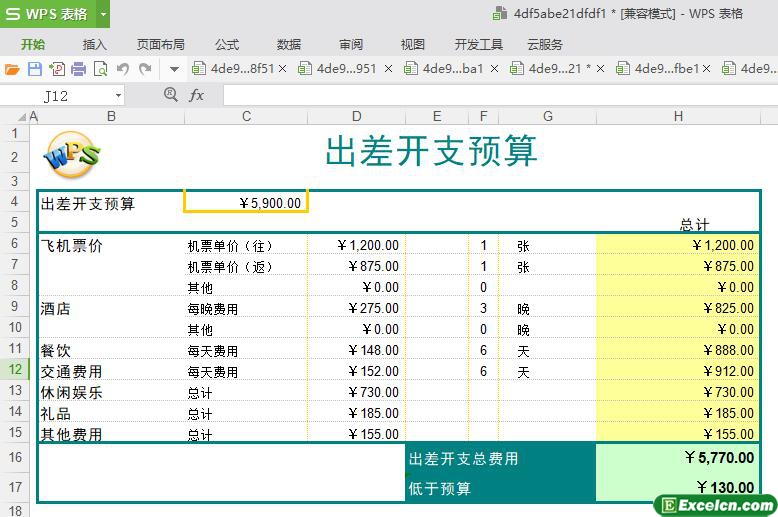The width and height of the screenshot is (778, 517).
Task: Click the Open folder icon
Action: coord(12,69)
